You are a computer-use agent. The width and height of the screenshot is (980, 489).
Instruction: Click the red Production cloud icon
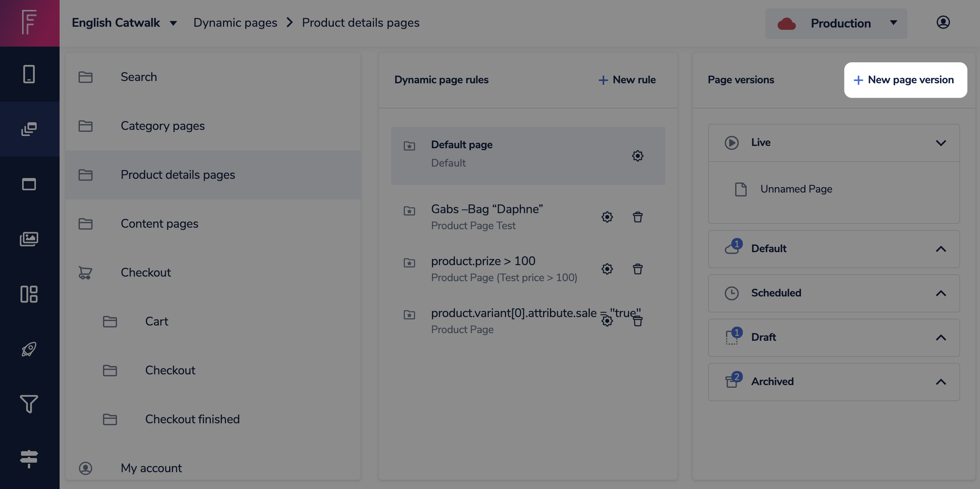787,24
